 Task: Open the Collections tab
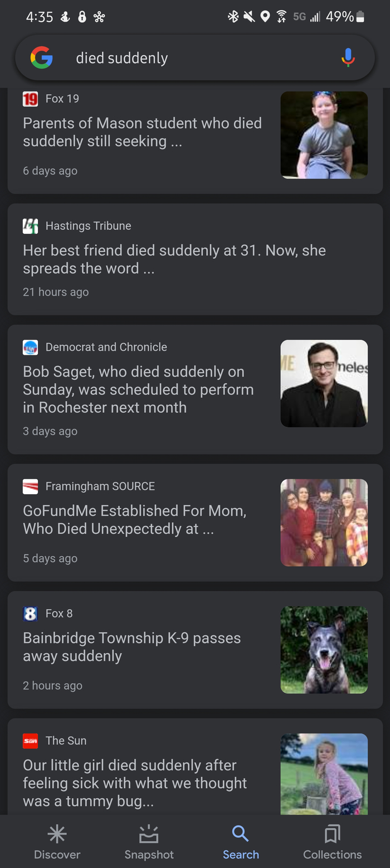point(332,842)
